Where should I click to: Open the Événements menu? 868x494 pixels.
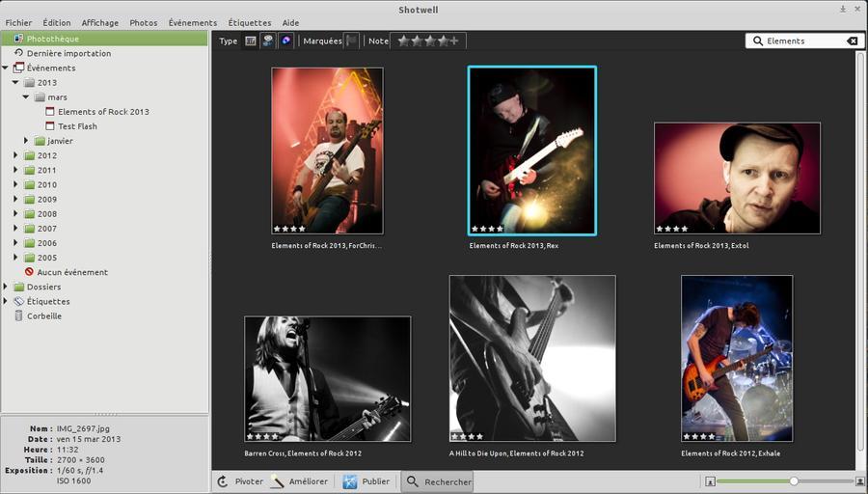pos(192,22)
